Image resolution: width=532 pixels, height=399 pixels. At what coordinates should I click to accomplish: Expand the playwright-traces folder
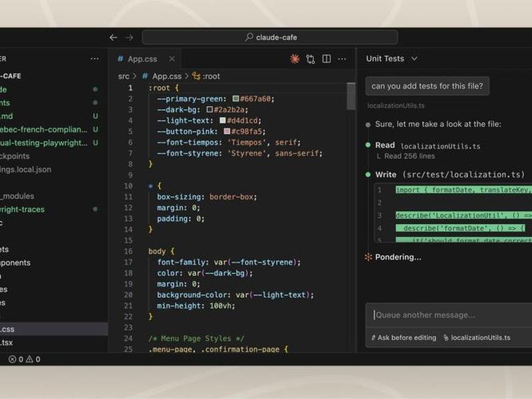point(23,209)
